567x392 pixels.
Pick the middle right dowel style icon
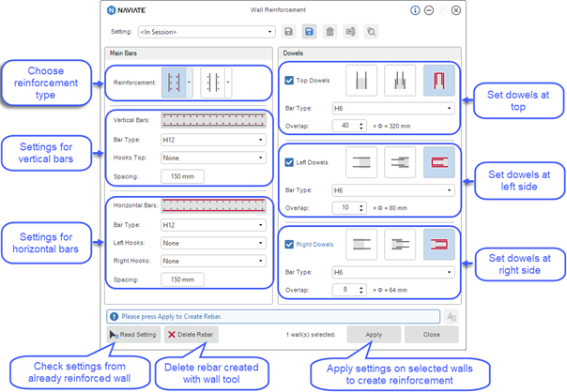click(400, 244)
